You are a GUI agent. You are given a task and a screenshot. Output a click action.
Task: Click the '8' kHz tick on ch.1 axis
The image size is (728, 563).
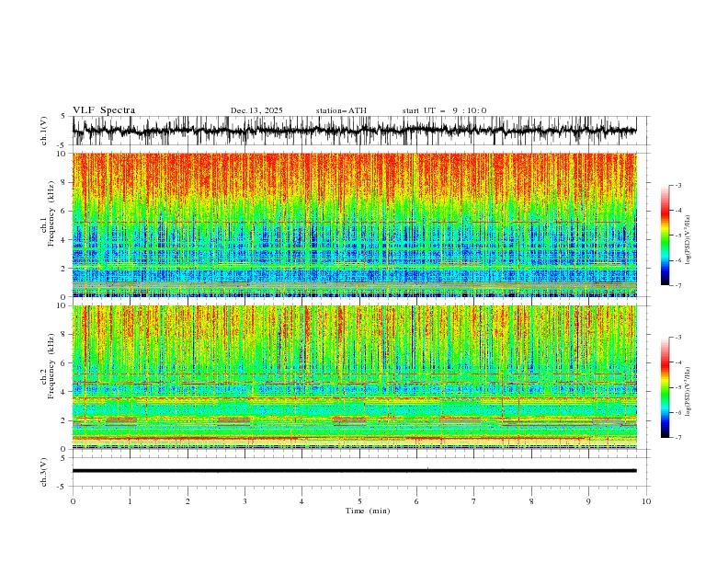[x=65, y=182]
